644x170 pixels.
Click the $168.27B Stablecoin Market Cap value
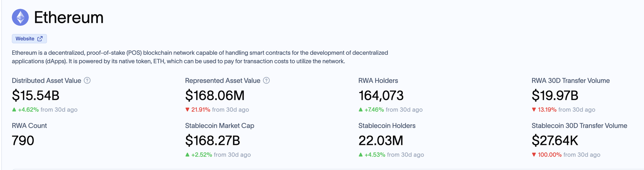[x=213, y=141]
